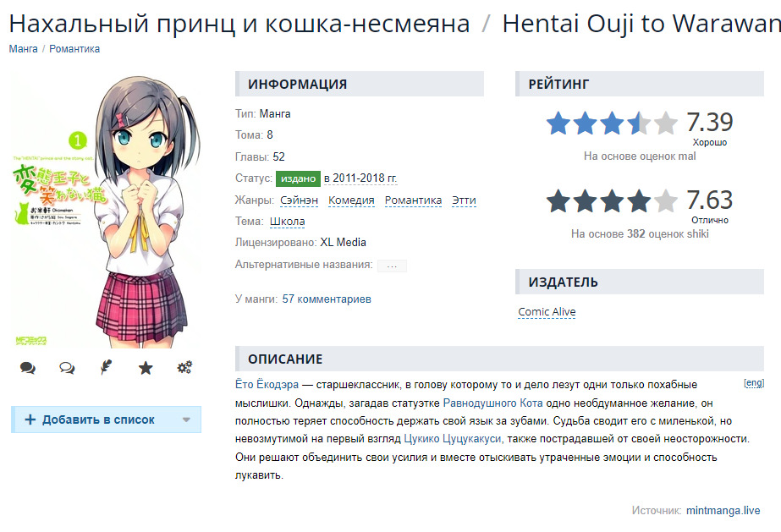Screen dimensions: 781x532
Task: Click the gears edit icon
Action: tap(184, 368)
